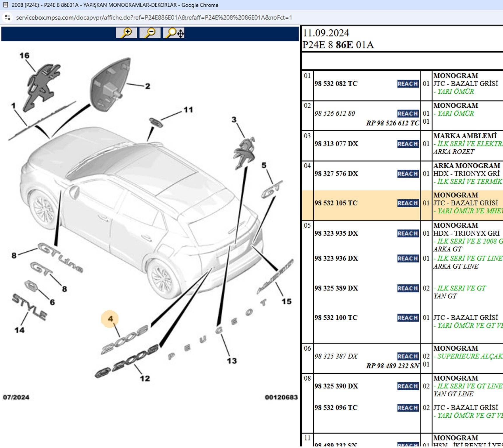Click callout number 3 above rear lion emblem
503x448 pixels.
pos(234,120)
